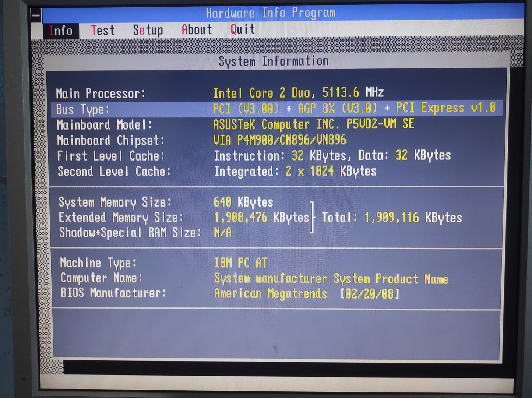Select the Mainboard Model label

[104, 125]
